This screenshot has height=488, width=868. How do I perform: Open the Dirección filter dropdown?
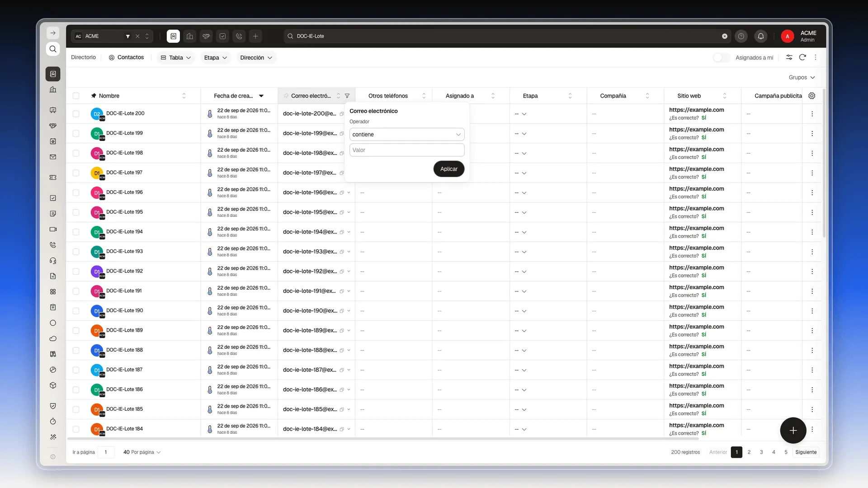[256, 57]
